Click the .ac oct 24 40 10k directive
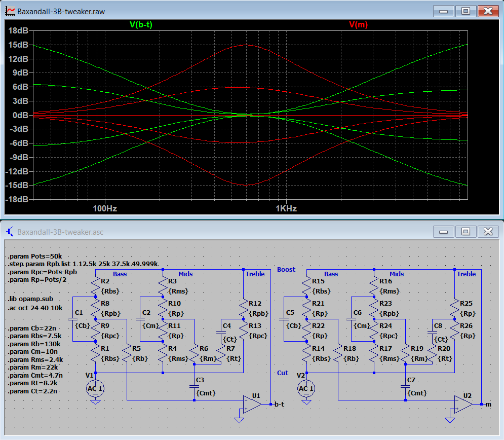Image resolution: width=504 pixels, height=440 pixels. click(35, 308)
